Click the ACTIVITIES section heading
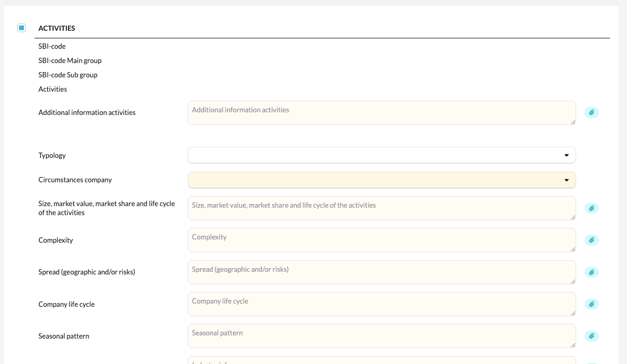The height and width of the screenshot is (364, 627). point(57,29)
